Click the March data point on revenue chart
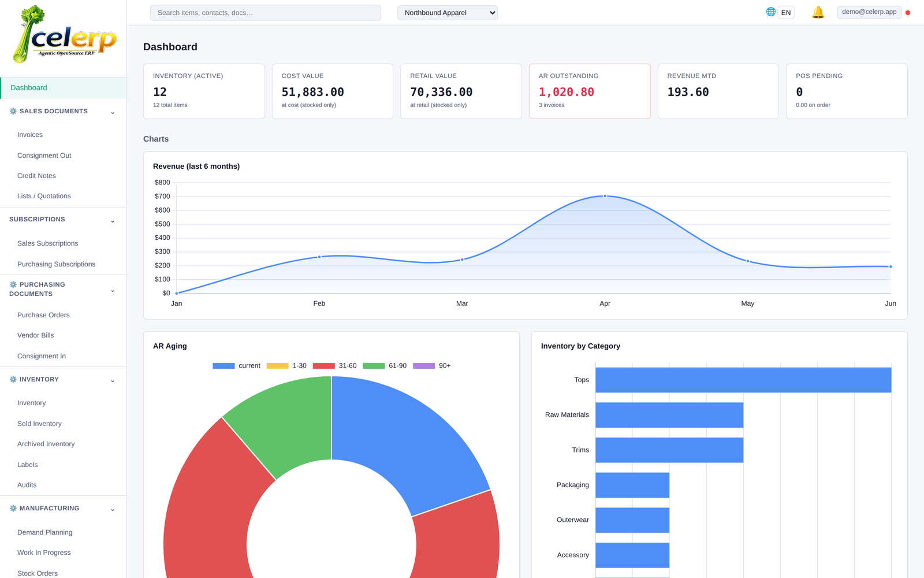Viewport: 924px width, 578px height. [462, 260]
